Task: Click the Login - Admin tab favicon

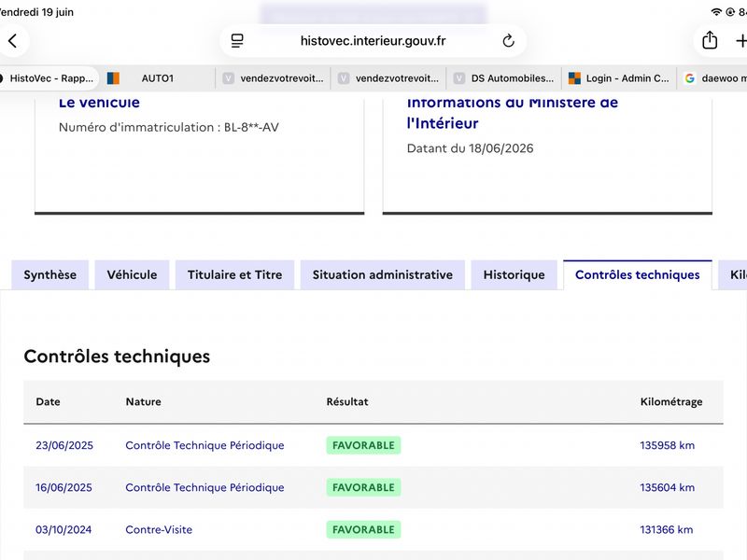Action: coord(574,78)
